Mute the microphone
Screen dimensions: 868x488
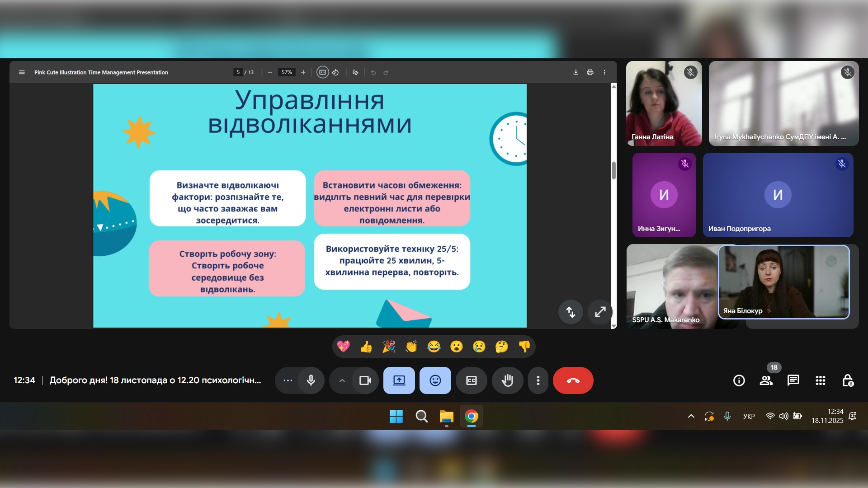311,380
